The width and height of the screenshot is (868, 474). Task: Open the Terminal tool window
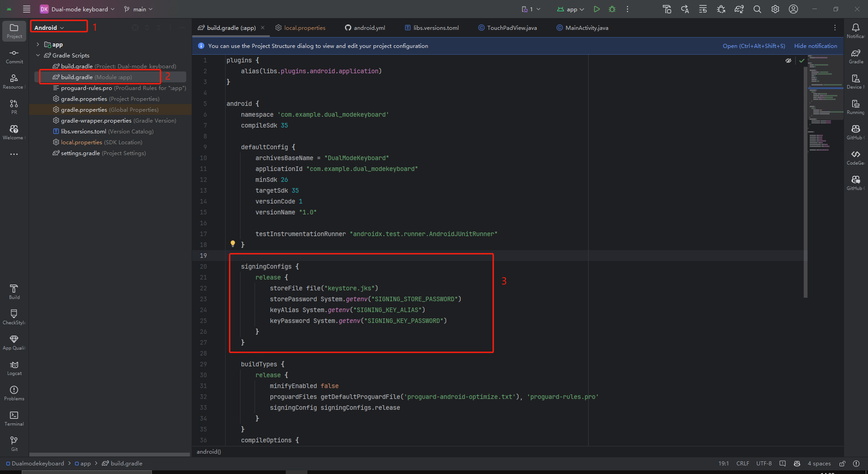14,418
